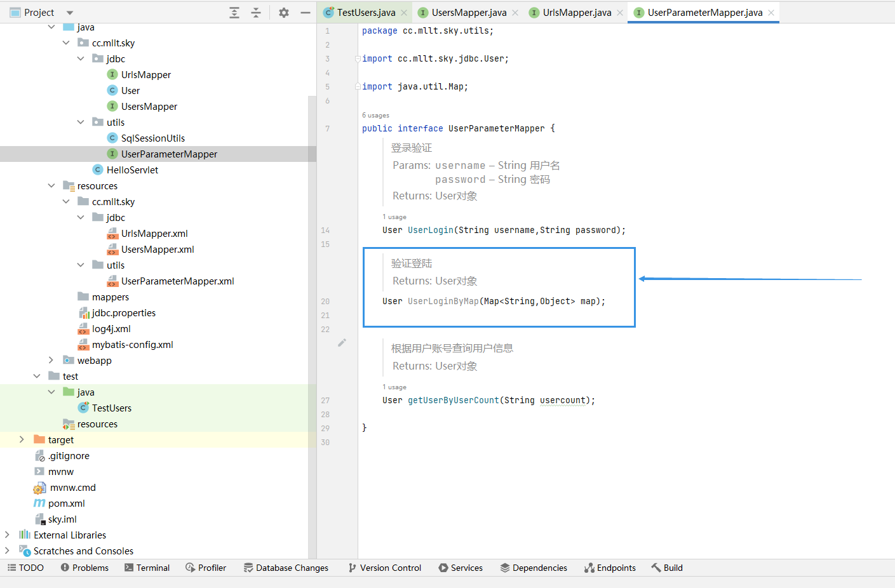Image resolution: width=895 pixels, height=588 pixels.
Task: Open jdbc.properties file
Action: (x=123, y=312)
